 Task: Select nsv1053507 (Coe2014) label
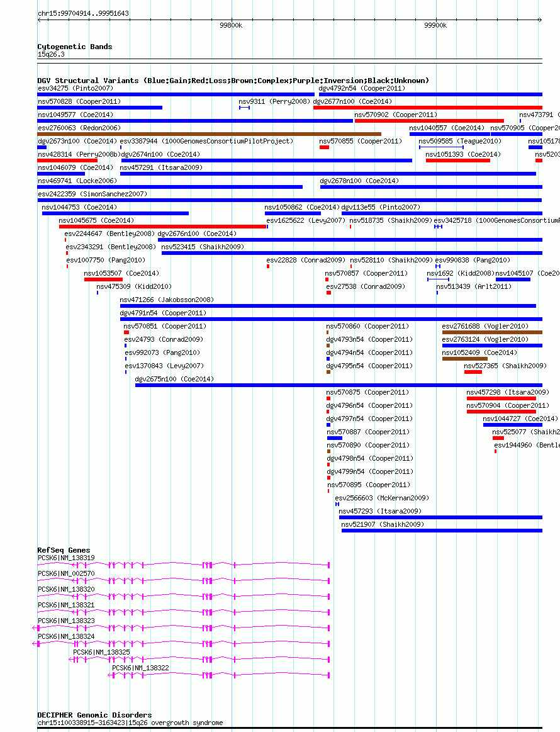click(x=121, y=273)
